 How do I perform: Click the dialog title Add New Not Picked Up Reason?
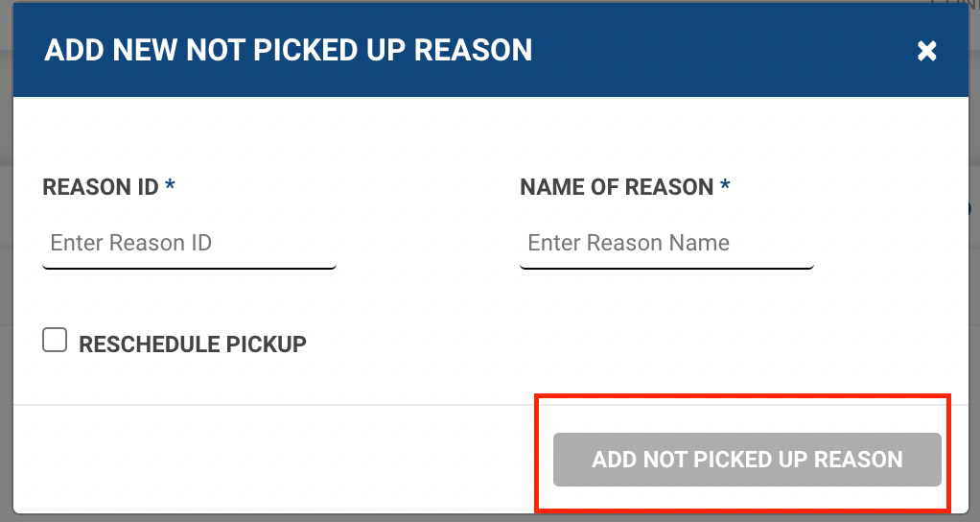tap(288, 50)
